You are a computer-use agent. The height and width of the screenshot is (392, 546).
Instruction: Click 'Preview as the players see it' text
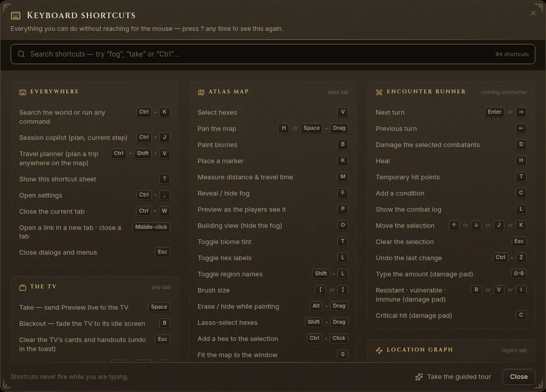point(241,210)
